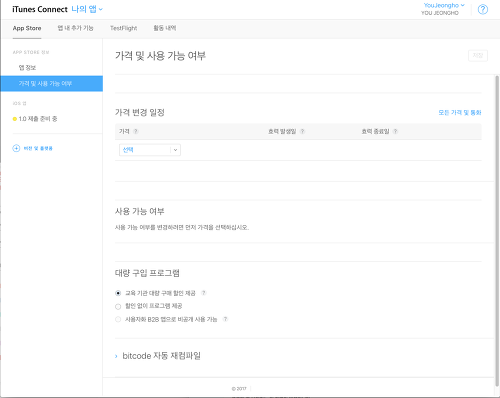This screenshot has width=500, height=398.
Task: Select 할인 없이 프로그램 제공 radio button
Action: [118, 306]
